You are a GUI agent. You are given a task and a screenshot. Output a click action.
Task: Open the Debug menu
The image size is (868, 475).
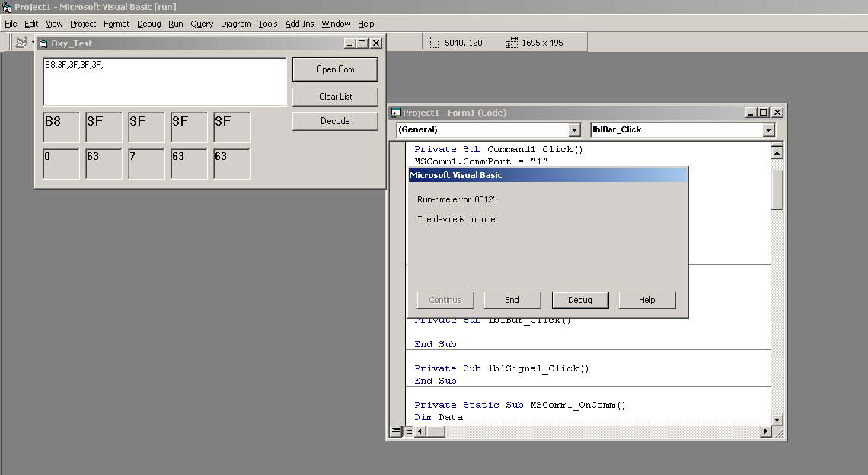click(149, 24)
